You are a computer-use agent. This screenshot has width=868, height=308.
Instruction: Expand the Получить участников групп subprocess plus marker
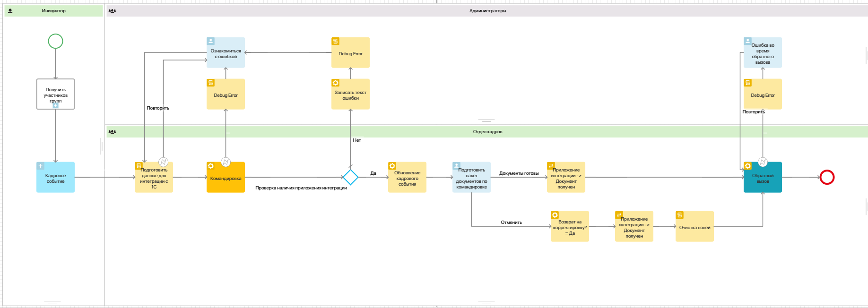pos(55,106)
